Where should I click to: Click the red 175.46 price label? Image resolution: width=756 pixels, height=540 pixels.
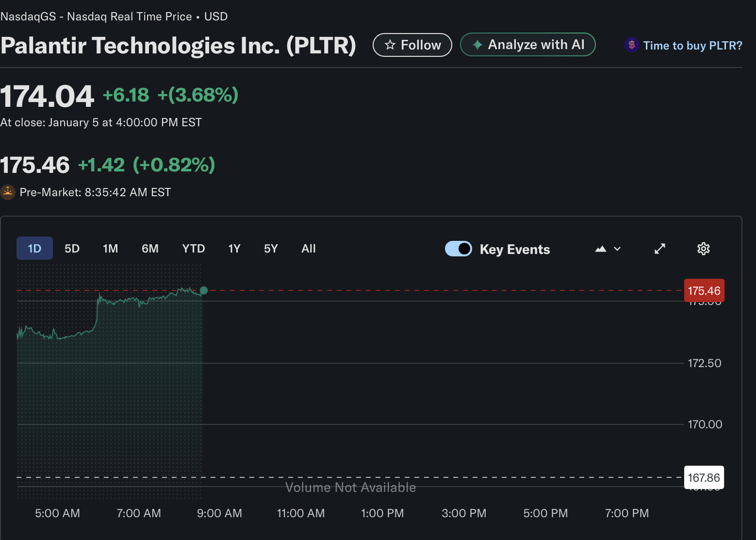click(704, 290)
